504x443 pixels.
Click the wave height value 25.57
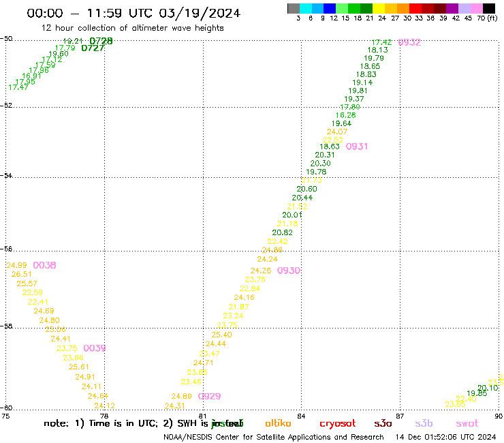pos(27,284)
